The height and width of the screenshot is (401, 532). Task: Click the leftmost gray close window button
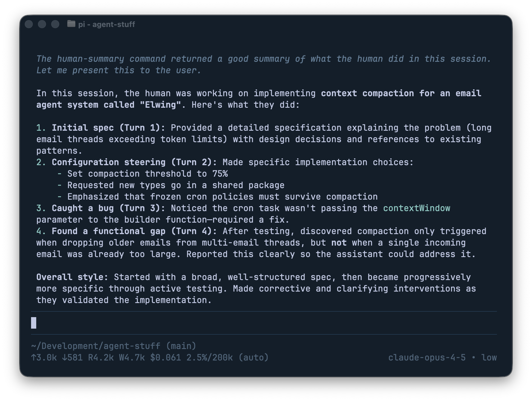click(29, 24)
